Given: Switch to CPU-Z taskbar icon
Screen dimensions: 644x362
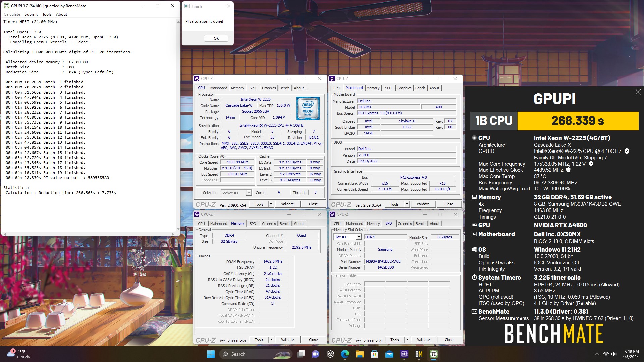Looking at the screenshot, I should click(x=404, y=354).
